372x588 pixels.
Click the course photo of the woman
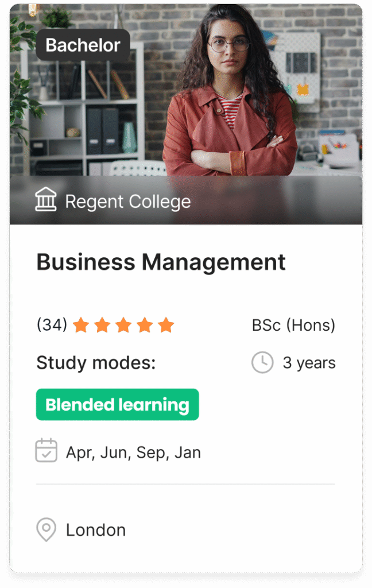pyautogui.click(x=230, y=103)
